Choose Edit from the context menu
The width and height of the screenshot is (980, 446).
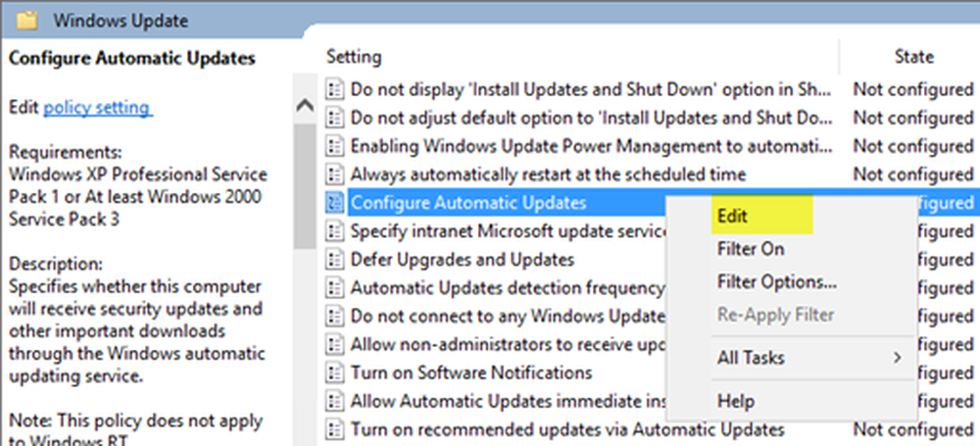coord(732,216)
